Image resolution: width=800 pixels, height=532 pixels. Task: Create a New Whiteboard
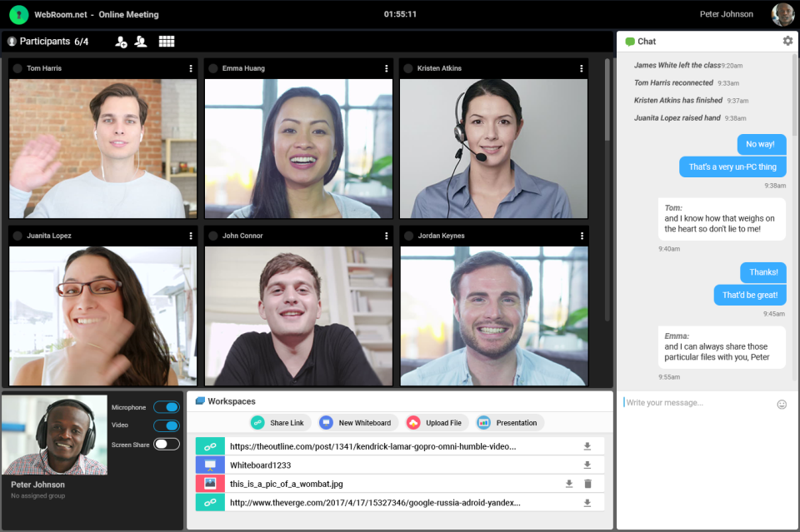[356, 422]
